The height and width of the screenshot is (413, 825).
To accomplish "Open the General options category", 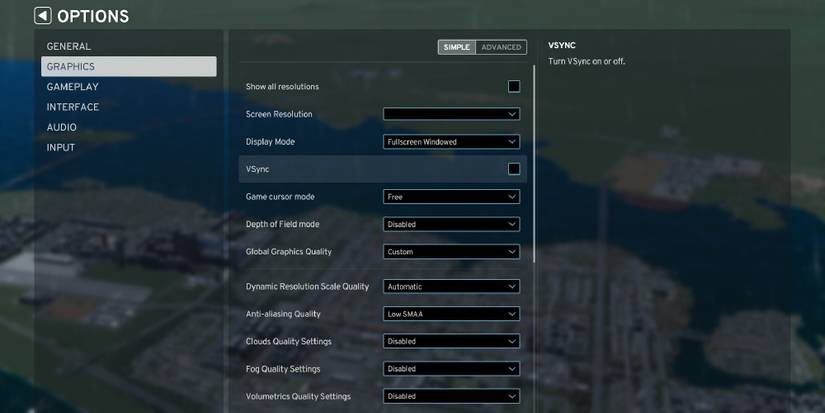I will click(x=69, y=46).
